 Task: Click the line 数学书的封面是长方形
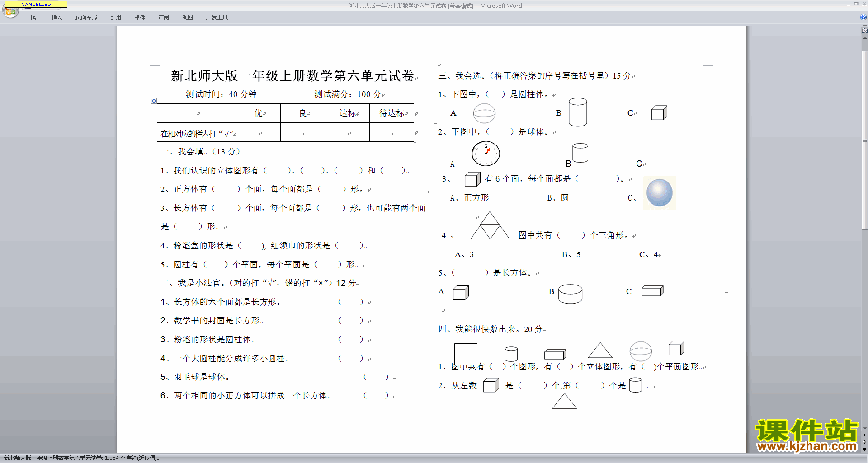point(212,320)
